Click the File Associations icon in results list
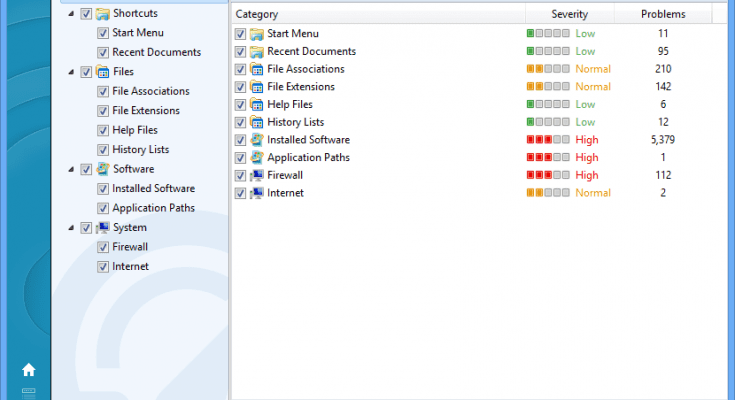This screenshot has width=735, height=400. click(x=257, y=69)
